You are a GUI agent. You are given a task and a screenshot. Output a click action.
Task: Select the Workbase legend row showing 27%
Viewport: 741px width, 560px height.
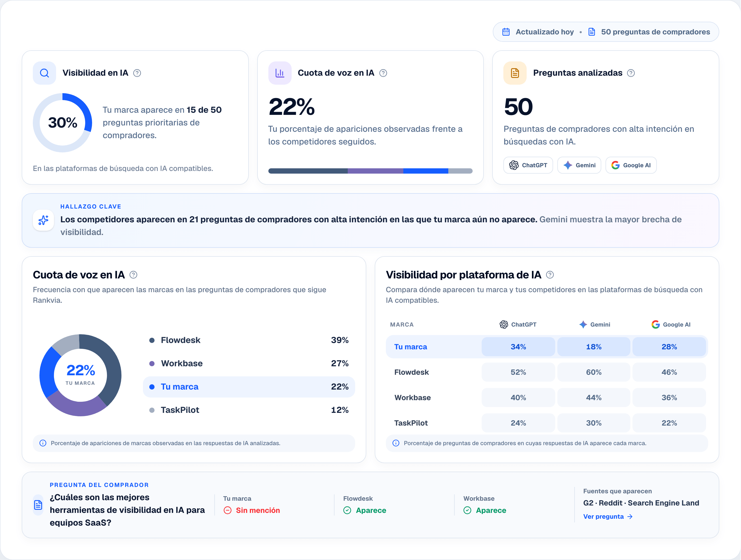249,363
